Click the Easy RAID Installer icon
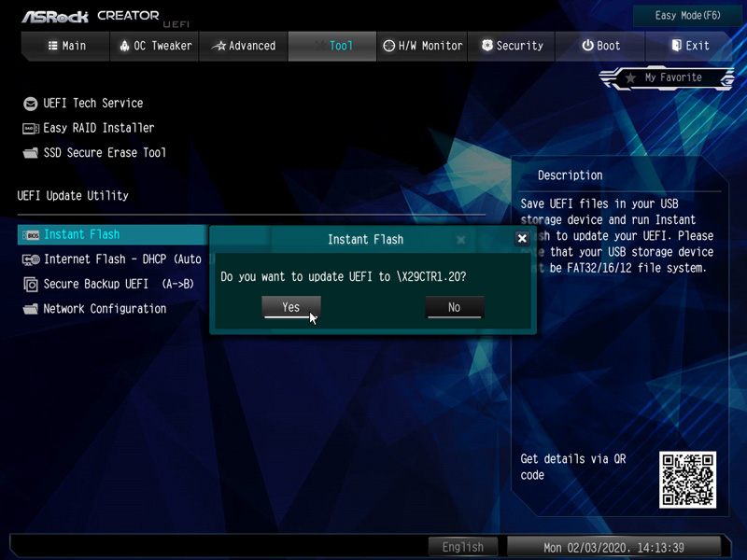 [x=31, y=128]
